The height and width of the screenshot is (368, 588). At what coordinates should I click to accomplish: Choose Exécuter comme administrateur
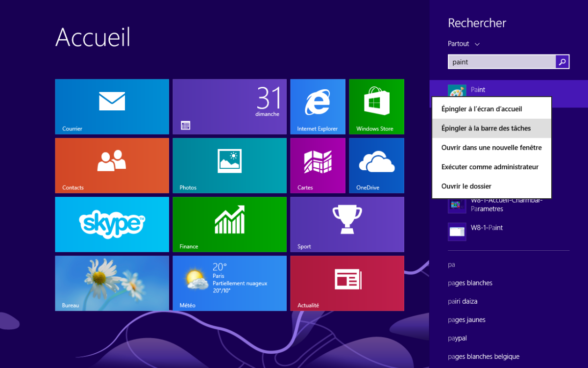tap(491, 167)
